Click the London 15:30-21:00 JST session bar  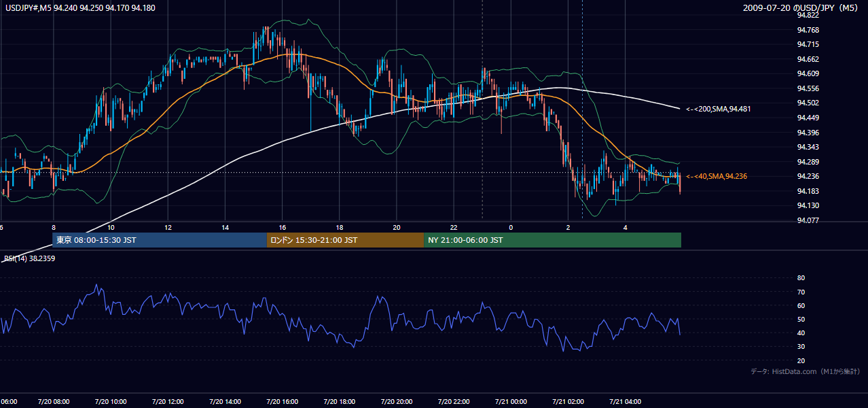345,240
